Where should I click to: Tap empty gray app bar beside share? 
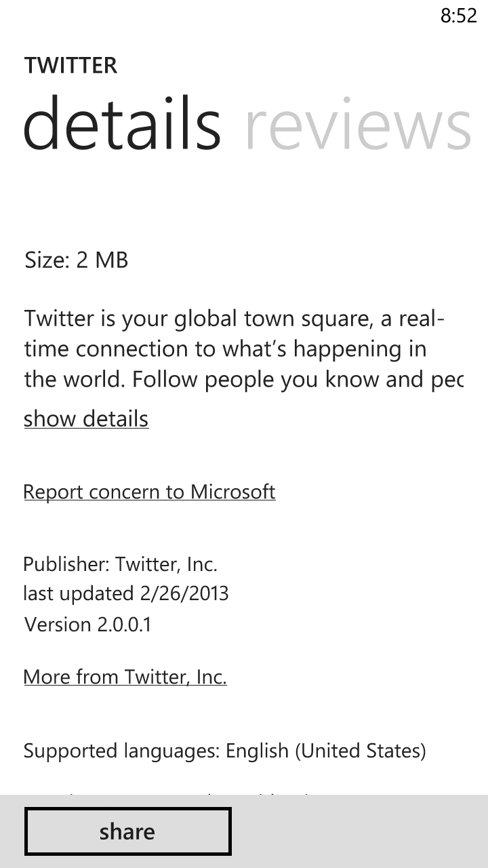[359, 831]
